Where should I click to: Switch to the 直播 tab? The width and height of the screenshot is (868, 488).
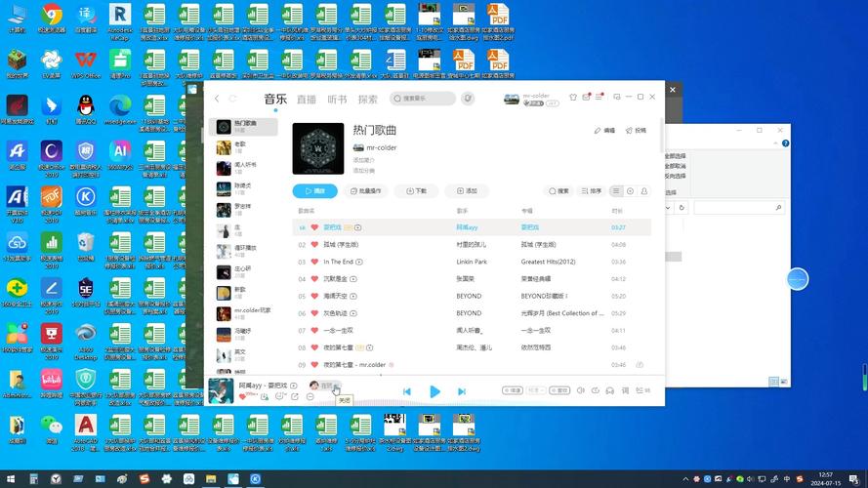307,99
